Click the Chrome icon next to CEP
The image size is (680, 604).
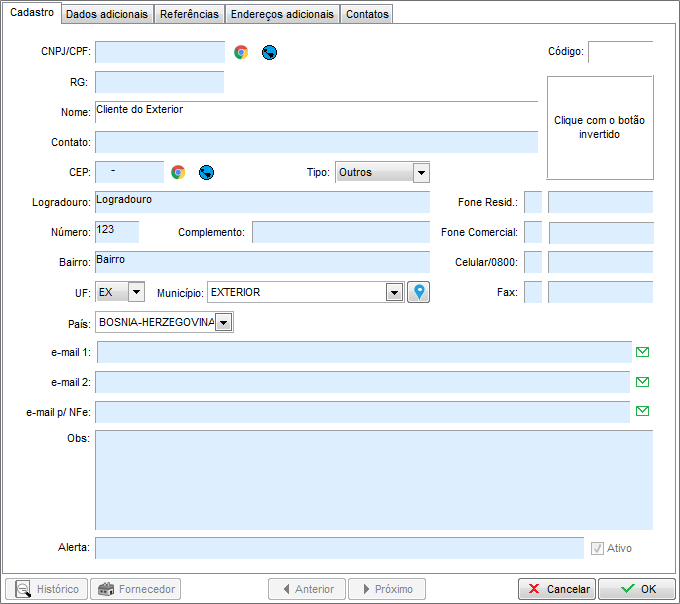click(x=178, y=172)
